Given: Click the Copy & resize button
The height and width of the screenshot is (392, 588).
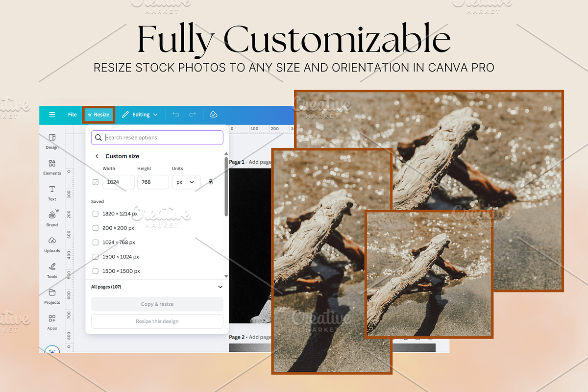Looking at the screenshot, I should click(157, 304).
